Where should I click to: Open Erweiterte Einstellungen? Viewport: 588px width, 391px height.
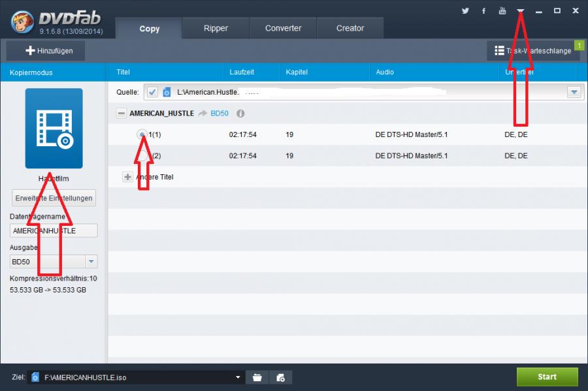click(54, 198)
